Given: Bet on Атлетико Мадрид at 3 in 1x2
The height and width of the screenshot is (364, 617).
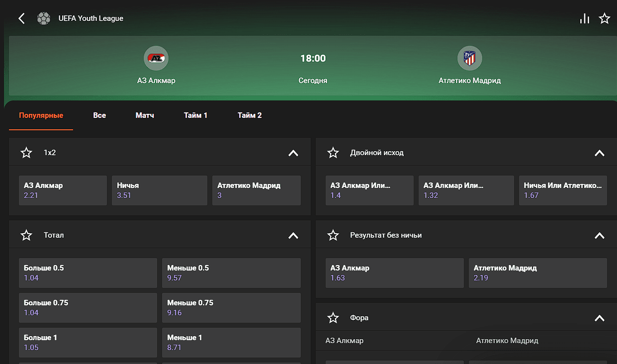Looking at the screenshot, I should [x=257, y=190].
